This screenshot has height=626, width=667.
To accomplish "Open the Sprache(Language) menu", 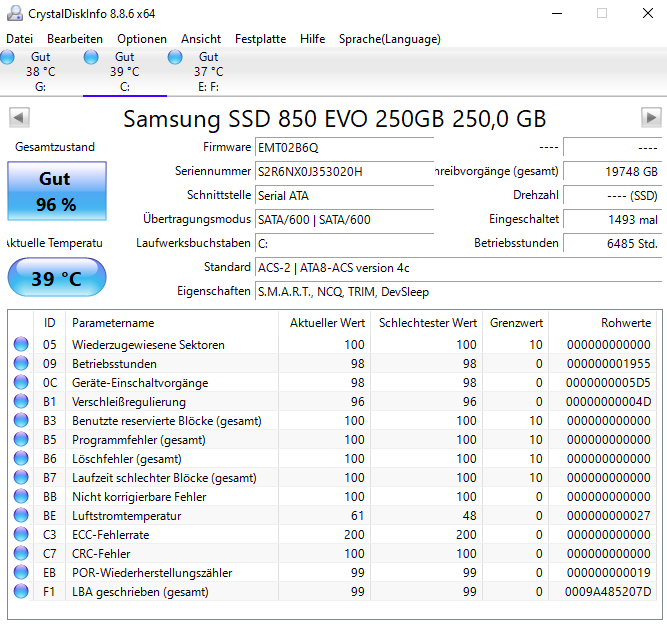I will click(390, 39).
